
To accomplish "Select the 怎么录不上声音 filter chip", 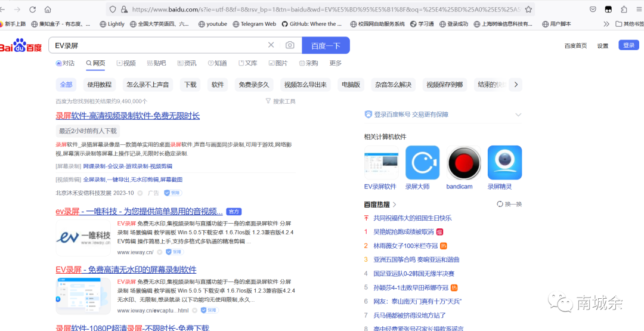I will 148,85.
